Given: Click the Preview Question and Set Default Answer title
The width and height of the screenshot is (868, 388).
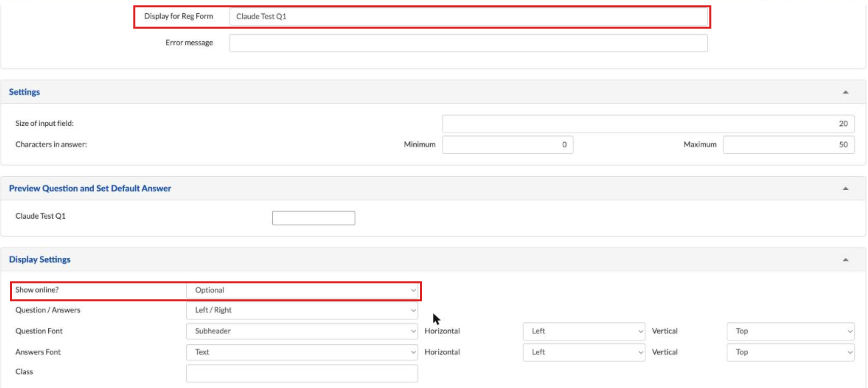Looking at the screenshot, I should coord(90,189).
